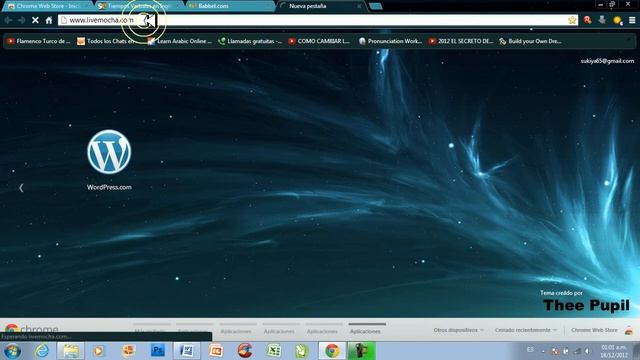Viewport: 640px width, 360px height.
Task: Open the gray download extension icon
Action: pos(602,20)
